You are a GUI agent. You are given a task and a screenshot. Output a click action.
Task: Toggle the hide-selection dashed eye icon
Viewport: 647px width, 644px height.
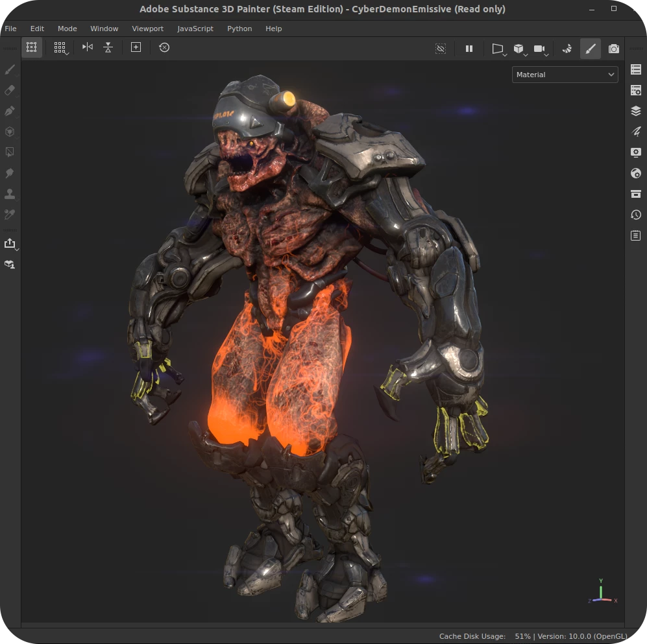pos(441,49)
